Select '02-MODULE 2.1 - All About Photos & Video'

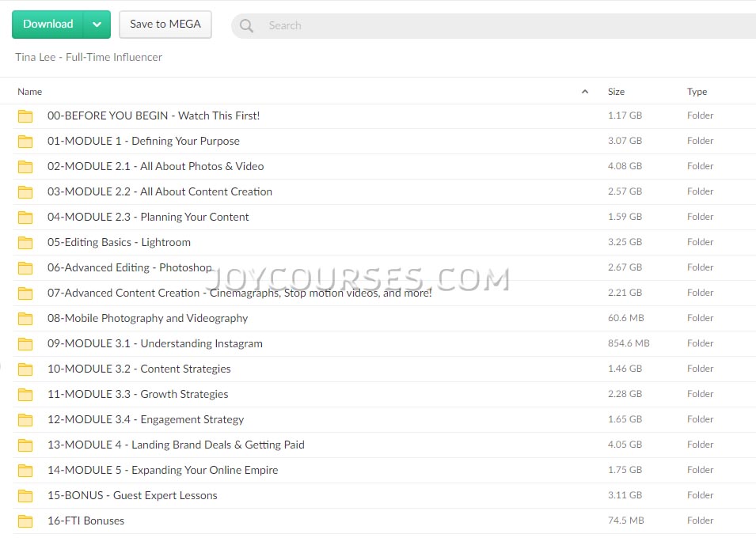coord(155,166)
